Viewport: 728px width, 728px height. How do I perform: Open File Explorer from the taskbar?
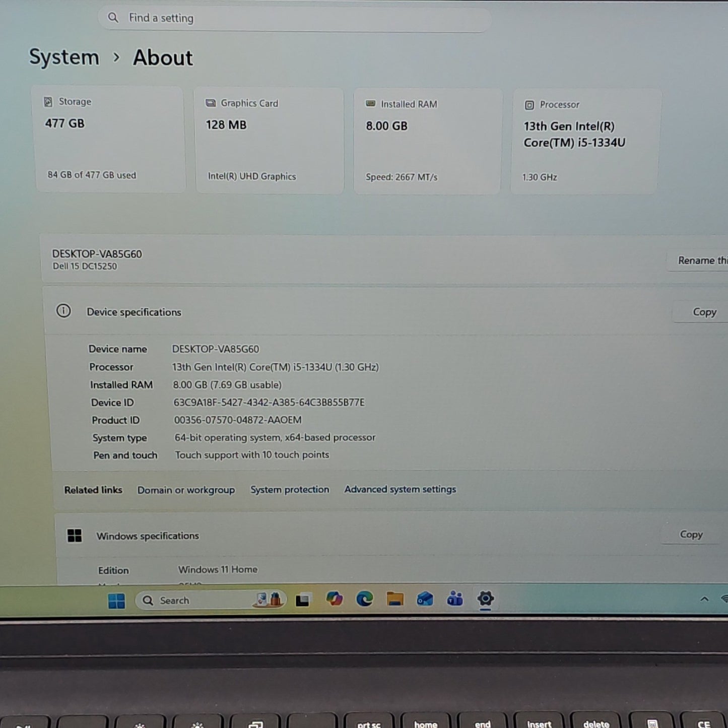(x=395, y=599)
